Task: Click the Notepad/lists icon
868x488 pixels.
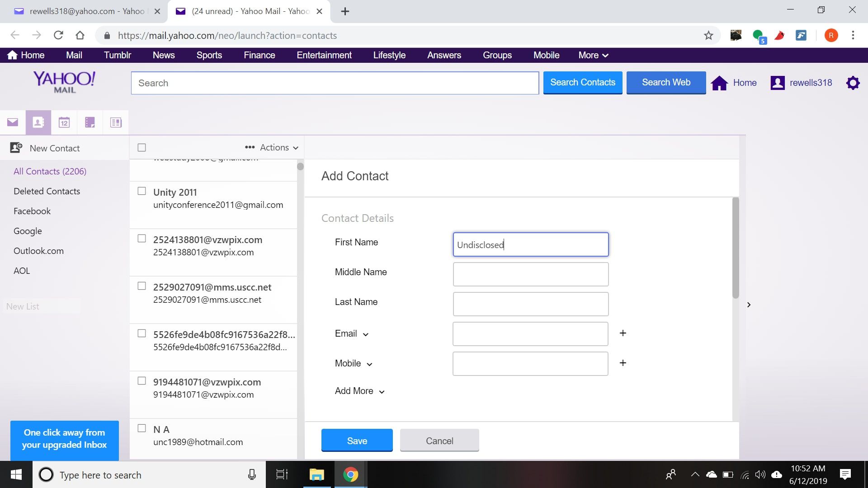Action: point(90,122)
